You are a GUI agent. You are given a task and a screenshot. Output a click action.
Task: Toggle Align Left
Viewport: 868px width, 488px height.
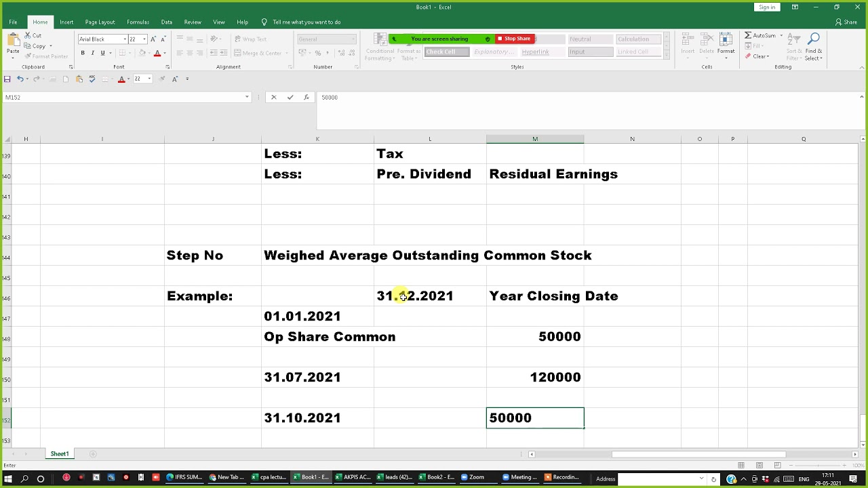point(180,53)
